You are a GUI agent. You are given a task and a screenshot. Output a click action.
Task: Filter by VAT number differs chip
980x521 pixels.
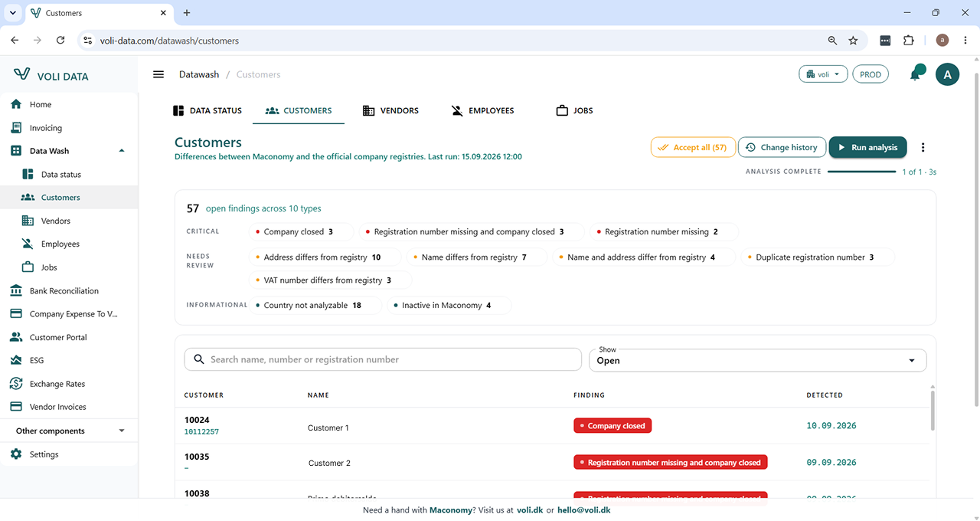click(331, 280)
